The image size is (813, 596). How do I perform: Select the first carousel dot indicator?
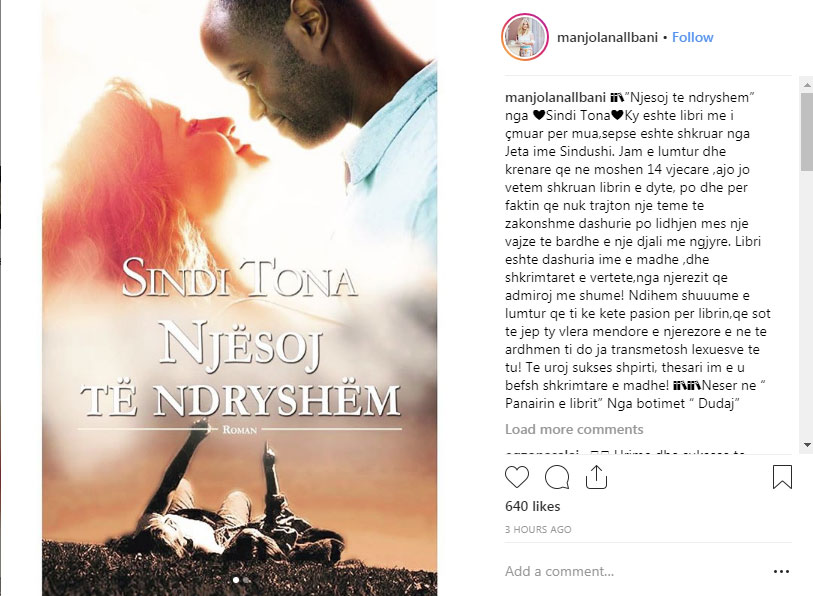[x=236, y=580]
